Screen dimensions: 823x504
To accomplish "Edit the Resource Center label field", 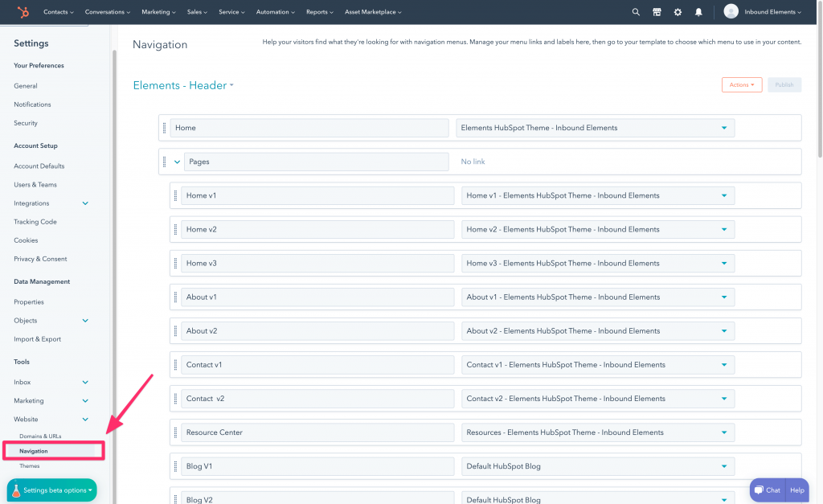I will point(317,432).
